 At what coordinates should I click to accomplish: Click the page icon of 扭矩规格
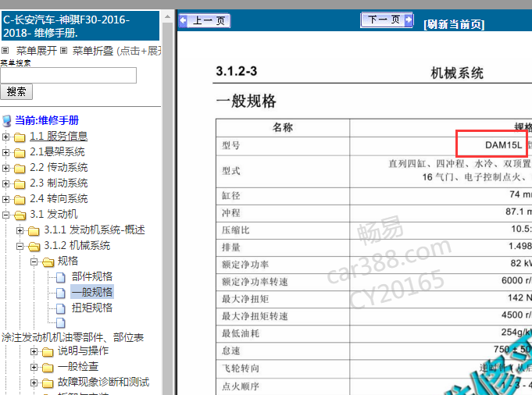click(61, 308)
